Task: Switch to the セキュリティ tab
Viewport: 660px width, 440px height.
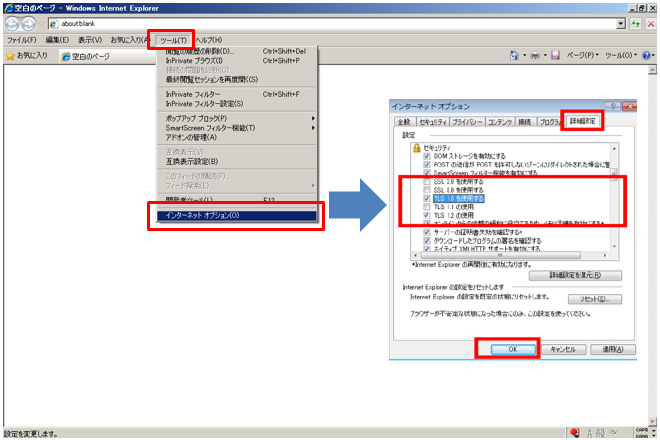Action: 433,122
